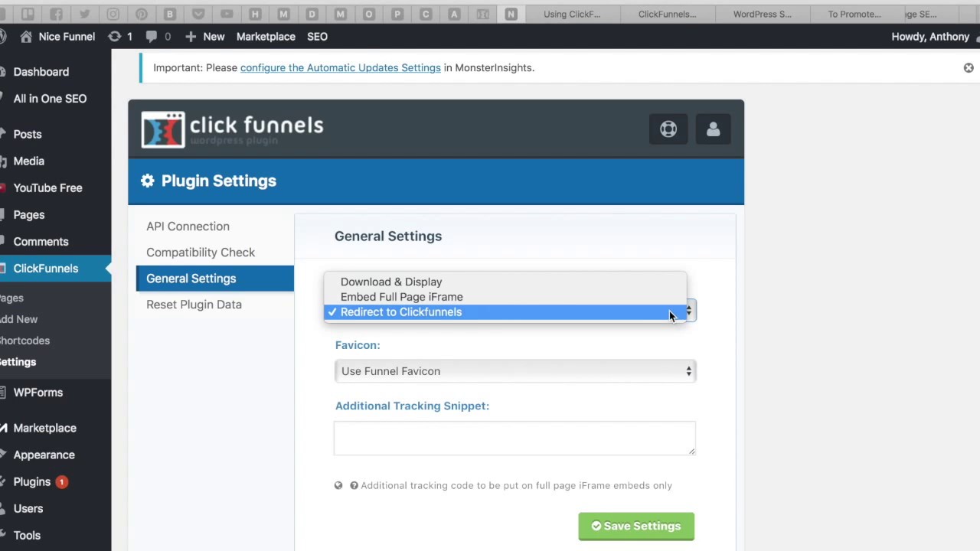This screenshot has height=551, width=980.
Task: Open ClickFunnels Settings submenu item
Action: (18, 362)
